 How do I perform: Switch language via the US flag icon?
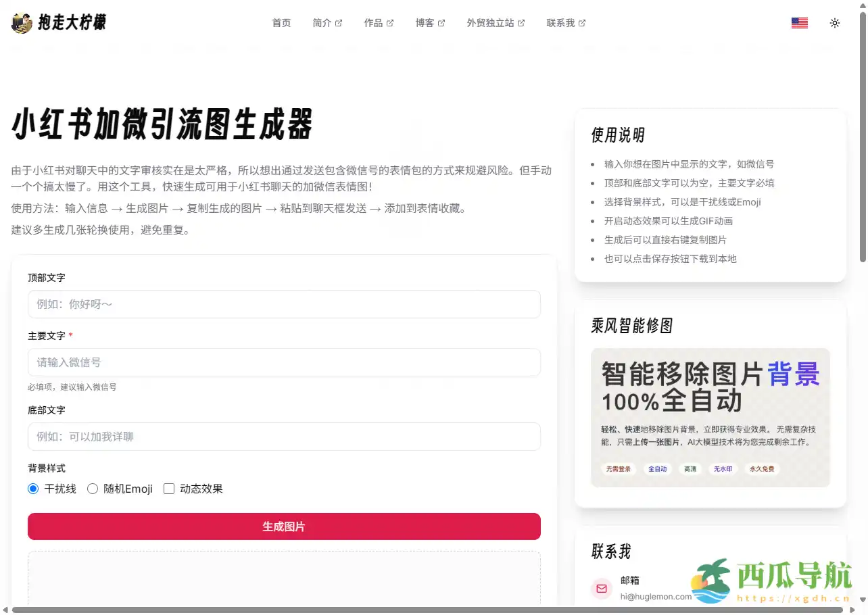[799, 22]
